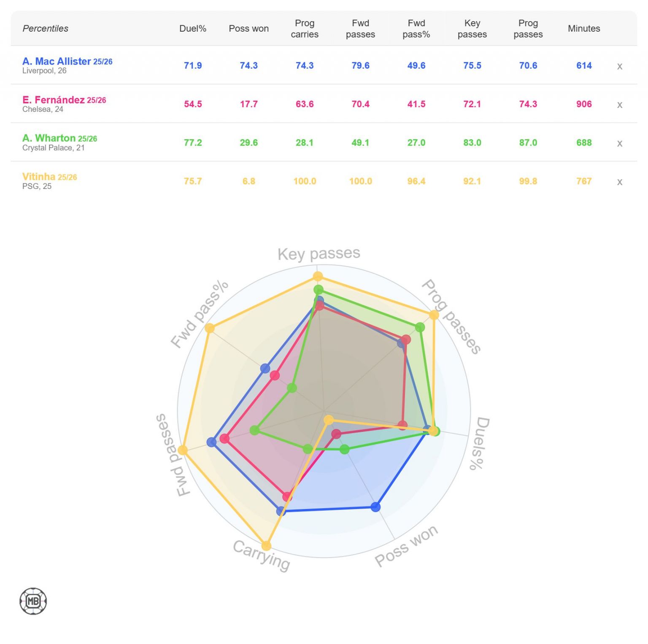Click the MB logo icon

33,601
